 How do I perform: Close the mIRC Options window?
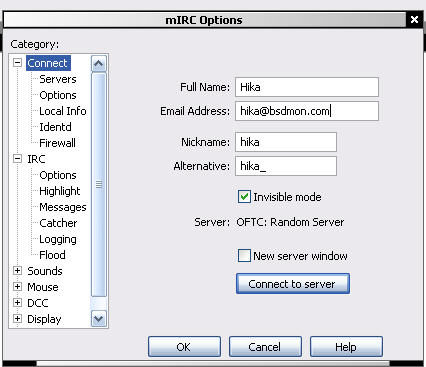414,20
